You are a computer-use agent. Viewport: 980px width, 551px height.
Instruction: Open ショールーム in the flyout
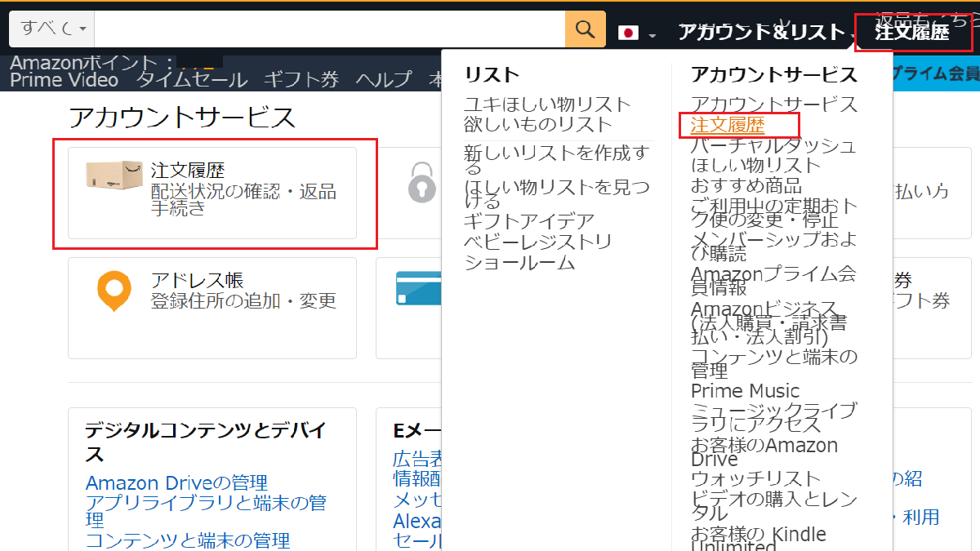[x=519, y=262]
